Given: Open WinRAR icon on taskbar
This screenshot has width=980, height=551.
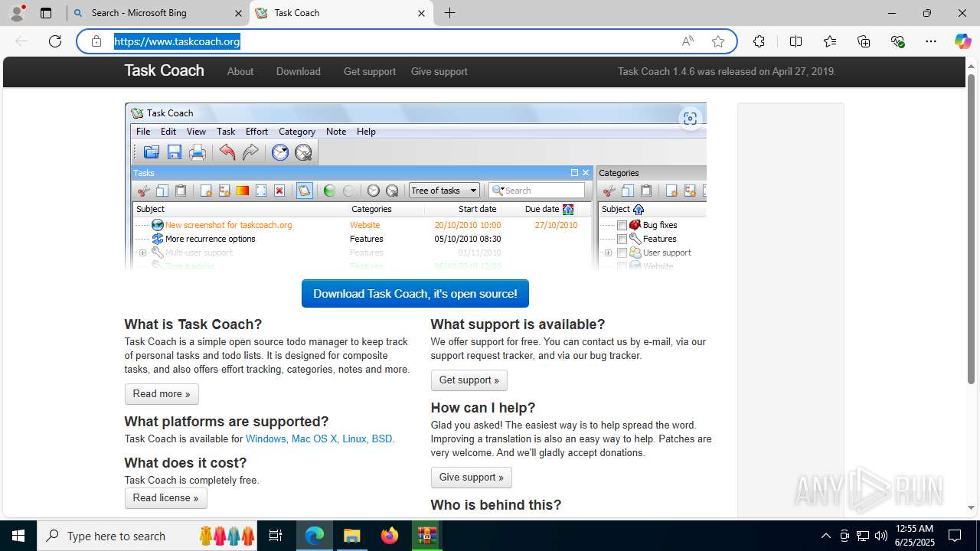Looking at the screenshot, I should (426, 536).
